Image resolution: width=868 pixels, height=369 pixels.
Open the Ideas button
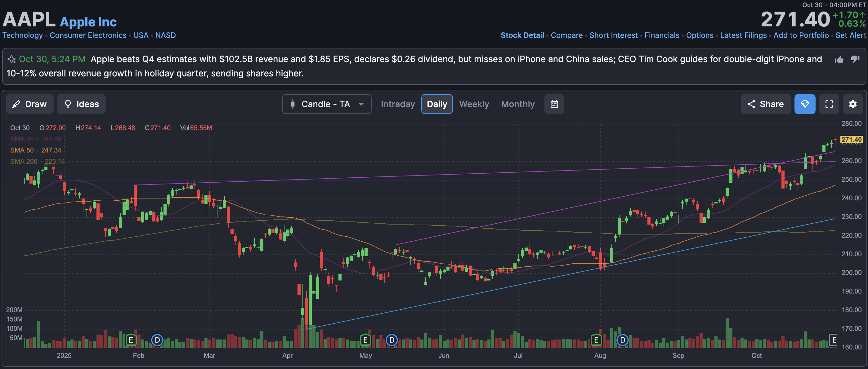coord(82,104)
